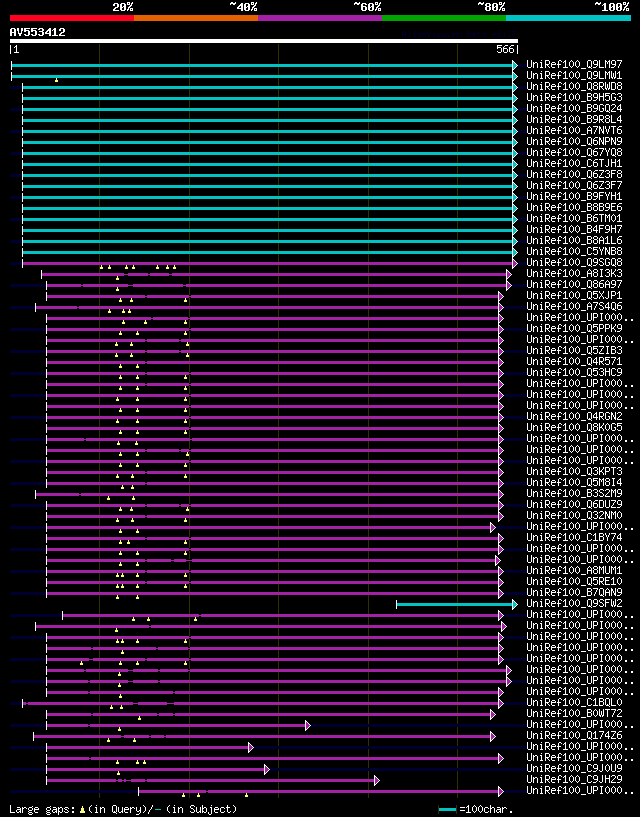Select the UniRef100_C1BY74 label
The width and height of the screenshot is (640, 817).
[x=574, y=538]
